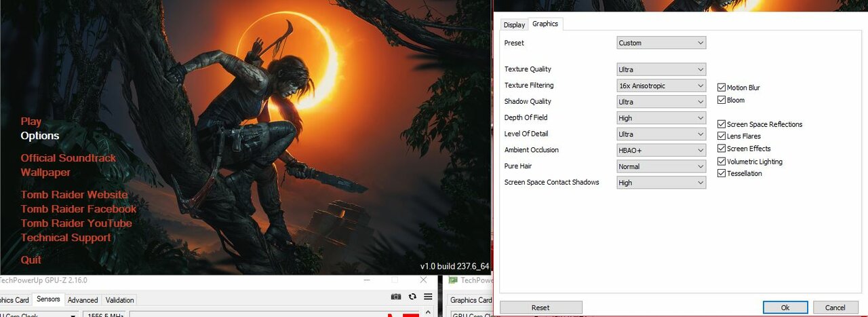
Task: Open the GPU-Z Validation tab
Action: click(119, 300)
